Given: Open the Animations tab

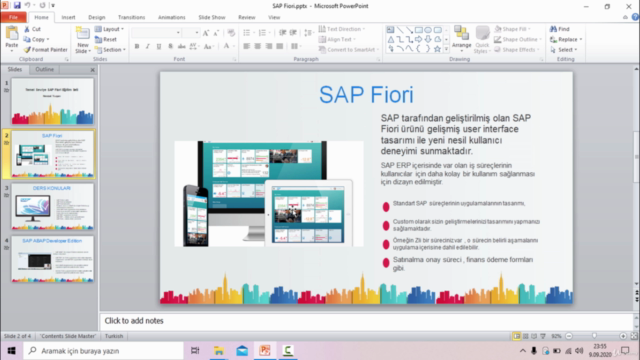Looking at the screenshot, I should click(171, 17).
